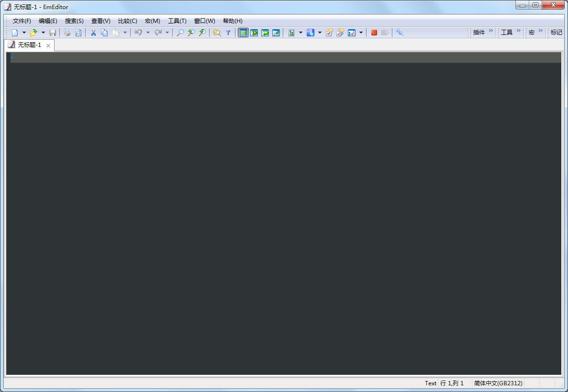Create a new document with New icon

tap(15, 33)
